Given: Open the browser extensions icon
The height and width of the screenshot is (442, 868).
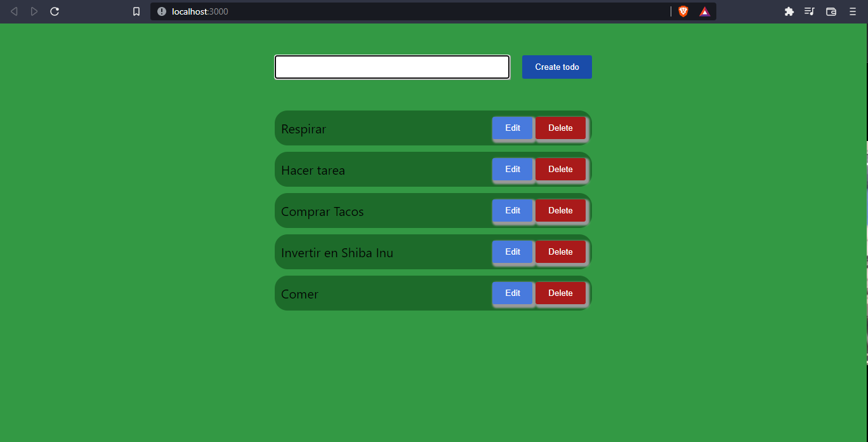Looking at the screenshot, I should coord(789,11).
